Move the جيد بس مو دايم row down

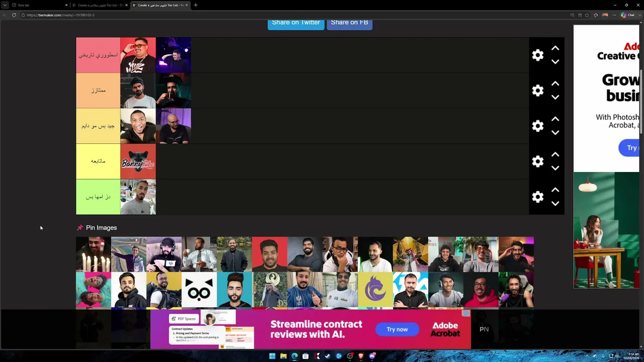pyautogui.click(x=555, y=133)
